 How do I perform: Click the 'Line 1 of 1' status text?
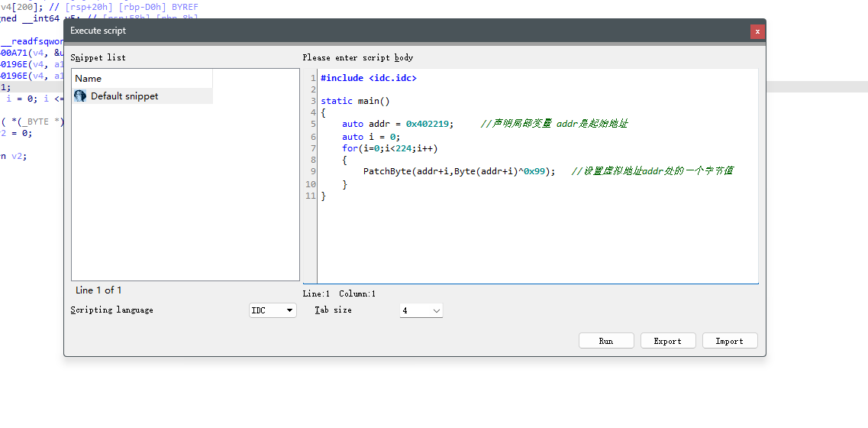(98, 290)
